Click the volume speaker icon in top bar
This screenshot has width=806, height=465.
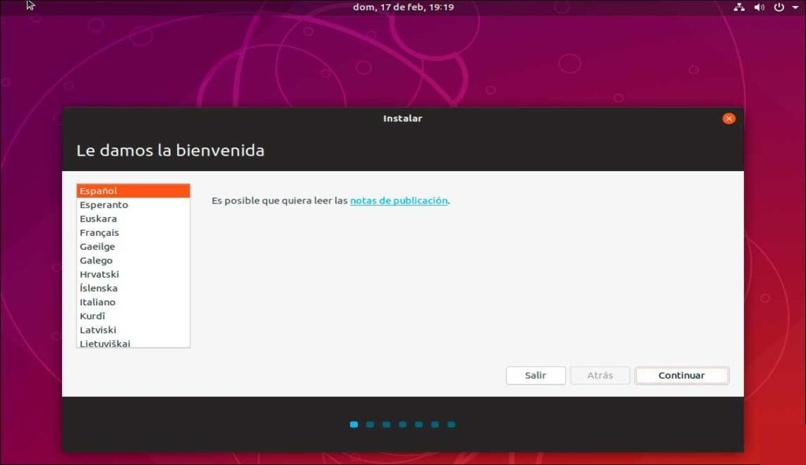759,7
